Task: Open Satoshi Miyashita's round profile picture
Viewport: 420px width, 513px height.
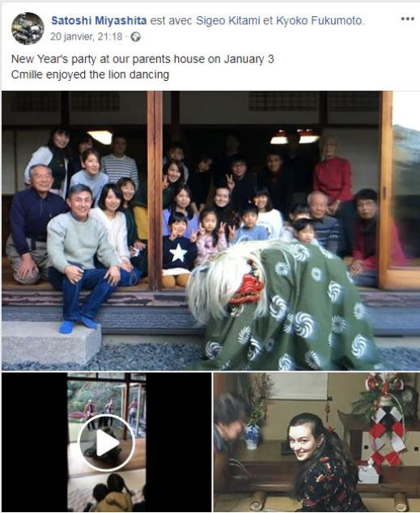Action: (28, 28)
